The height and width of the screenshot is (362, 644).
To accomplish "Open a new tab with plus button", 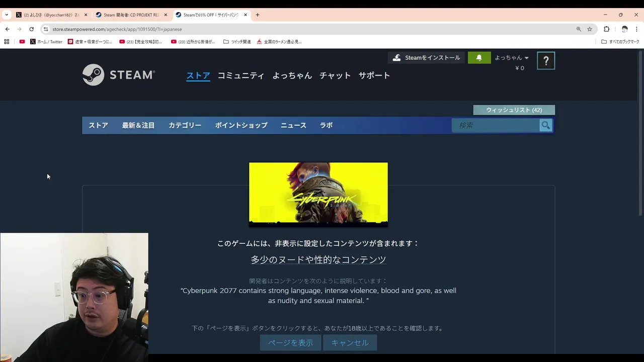I will (x=258, y=15).
